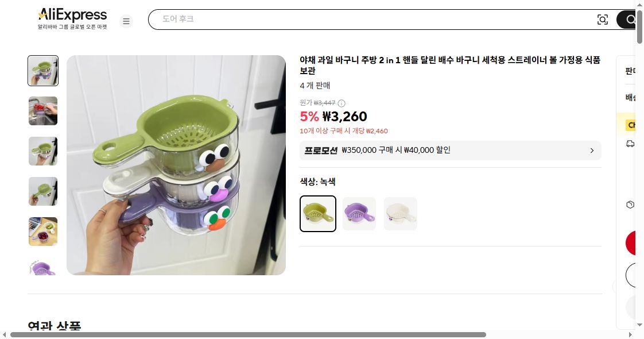Expand the 프로모션 discount details
The image size is (644, 339).
coord(592,151)
